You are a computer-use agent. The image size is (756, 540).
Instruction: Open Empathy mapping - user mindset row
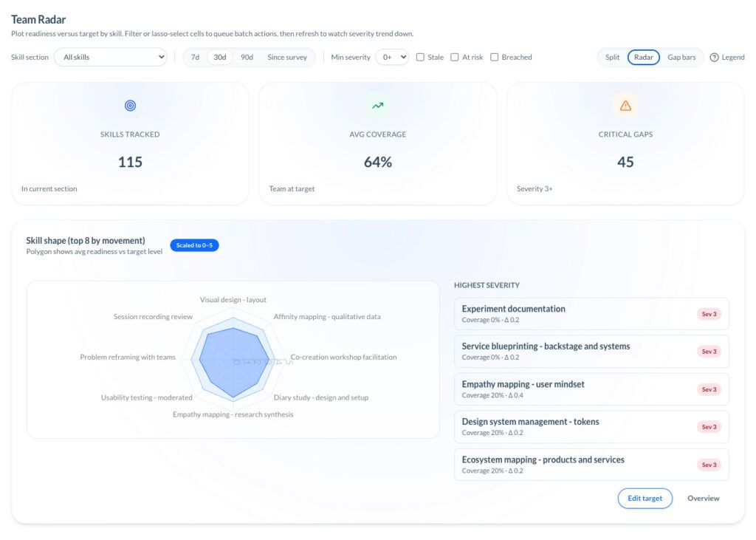coord(591,389)
